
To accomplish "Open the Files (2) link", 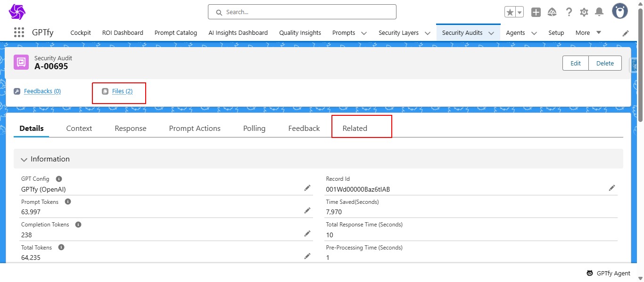I will 122,91.
